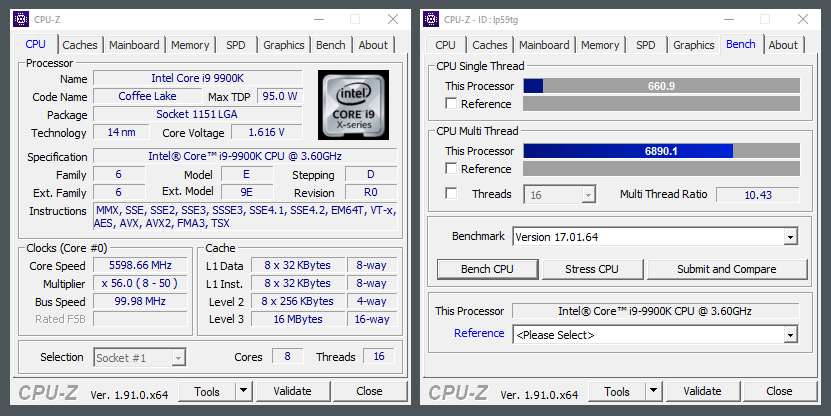Image resolution: width=831 pixels, height=416 pixels.
Task: Click multi thread score bar showing 6890.1
Action: tap(661, 151)
